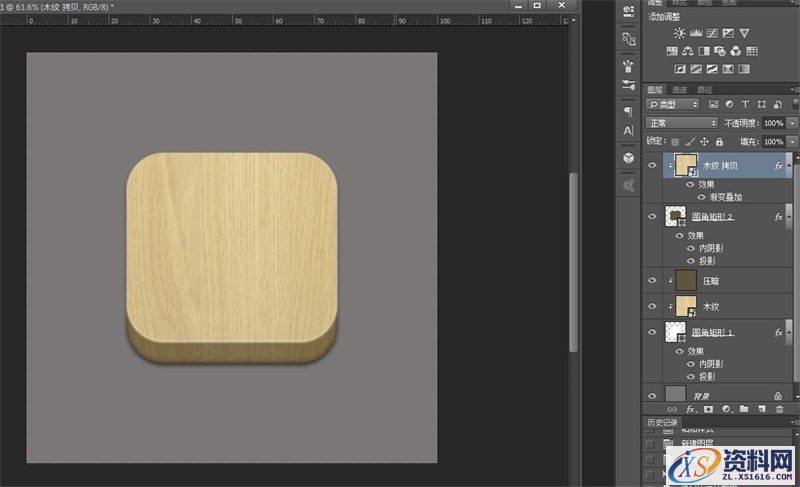Open the fx layer style menu at the panel bottom
800x487 pixels.
pyautogui.click(x=690, y=409)
